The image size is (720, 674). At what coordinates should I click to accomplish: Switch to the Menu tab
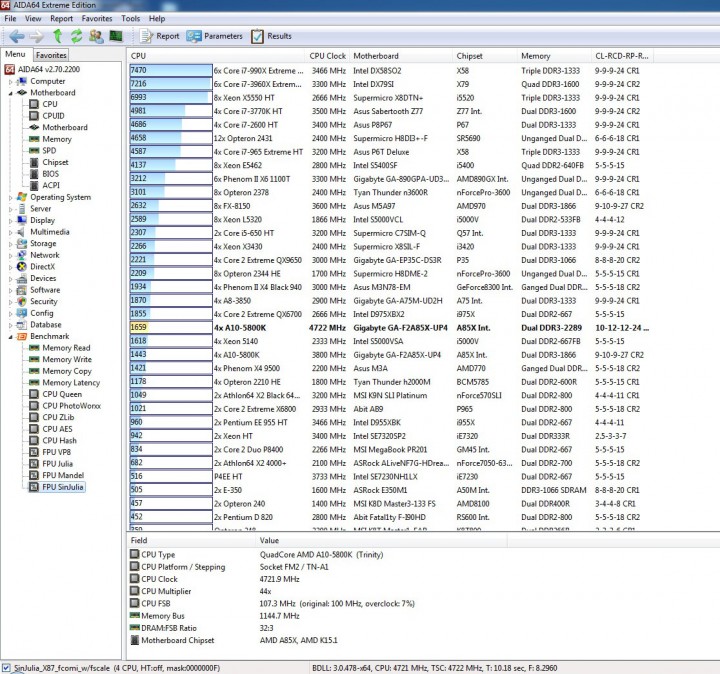(15, 54)
